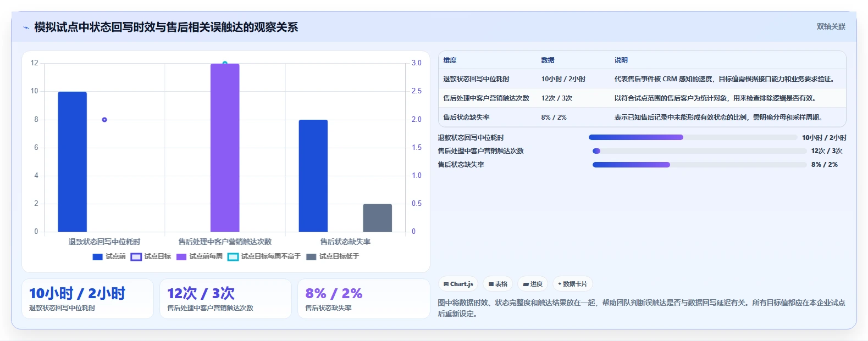Select table cell 10小时 / 2小时
The width and height of the screenshot is (868, 341).
click(563, 79)
